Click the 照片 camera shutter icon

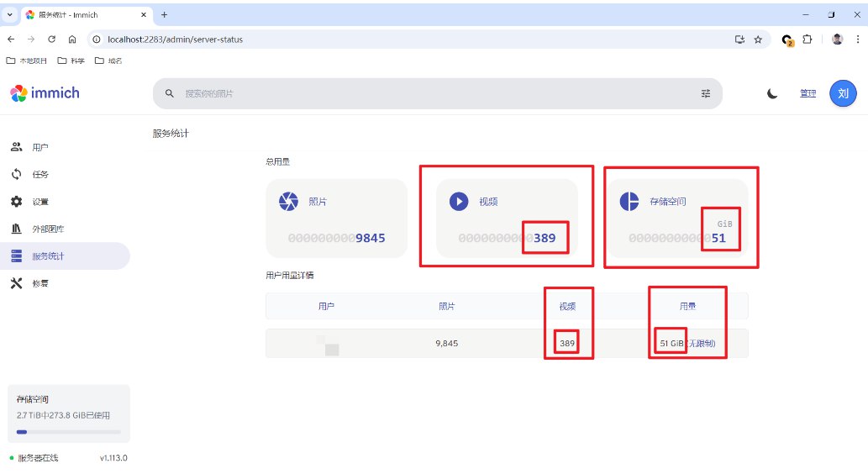pos(288,202)
